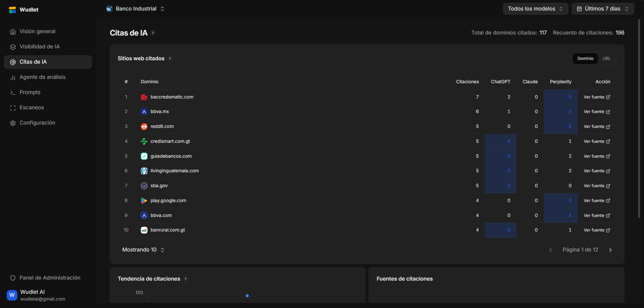Open Ver fuente for sba.gov
644x308 pixels.
(x=597, y=186)
